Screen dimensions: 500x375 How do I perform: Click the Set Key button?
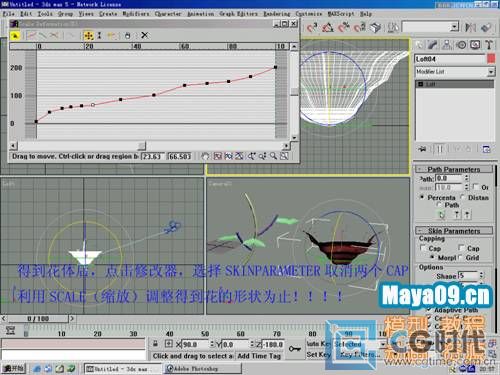click(319, 355)
